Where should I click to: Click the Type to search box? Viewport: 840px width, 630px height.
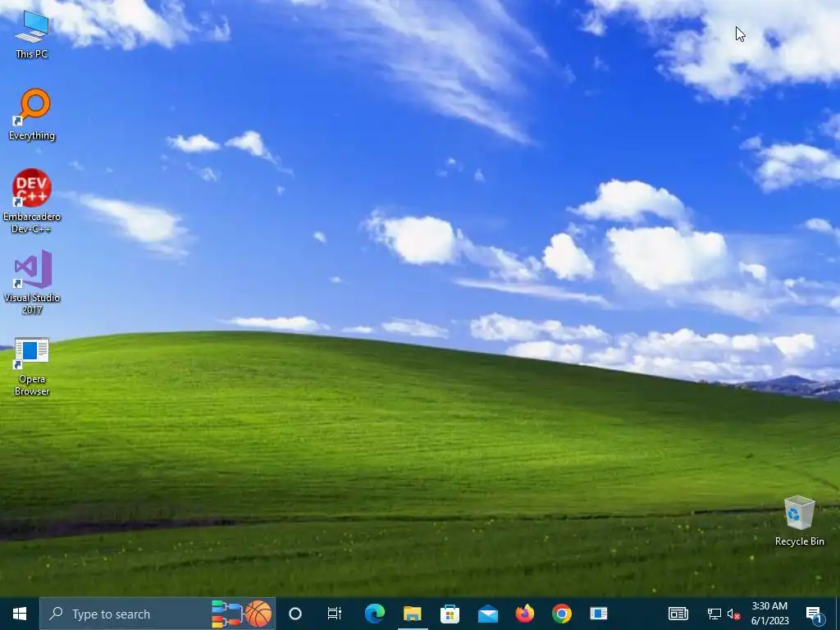point(157,614)
